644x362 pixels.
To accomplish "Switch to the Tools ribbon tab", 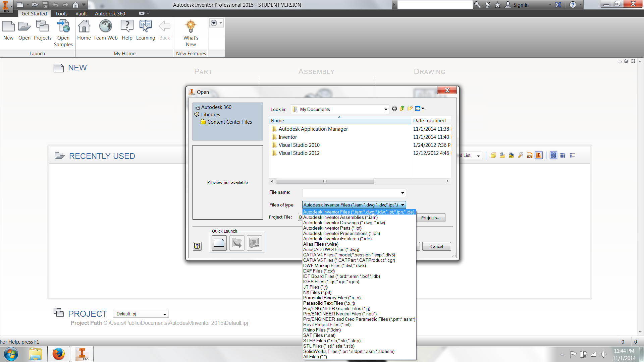I will (61, 13).
